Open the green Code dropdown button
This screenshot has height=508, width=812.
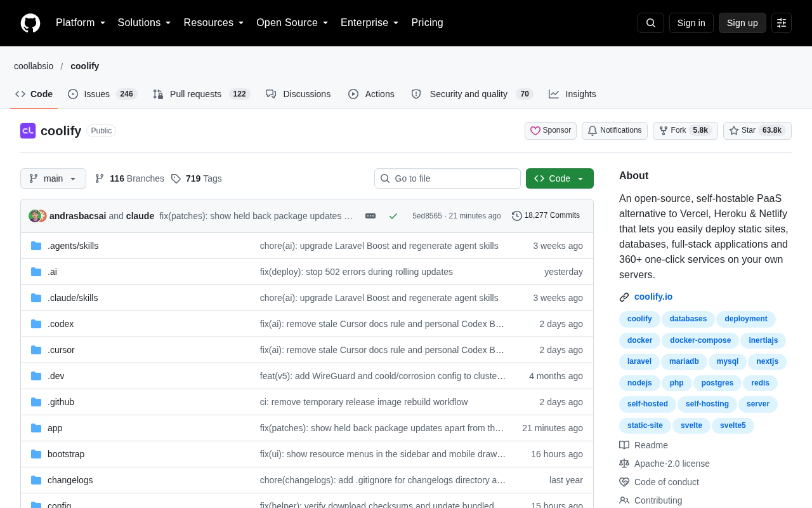click(560, 178)
